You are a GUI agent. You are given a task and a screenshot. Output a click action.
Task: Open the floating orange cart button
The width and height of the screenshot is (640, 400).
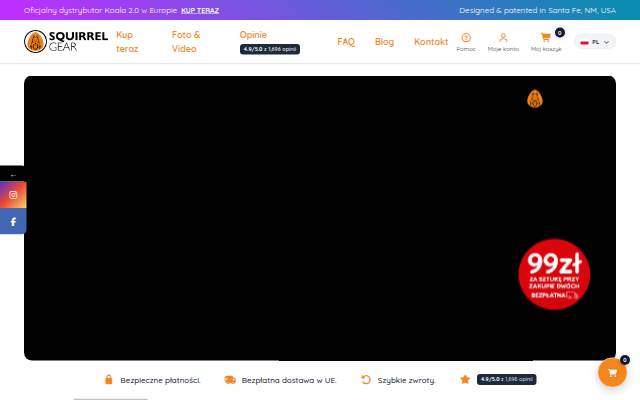(612, 372)
